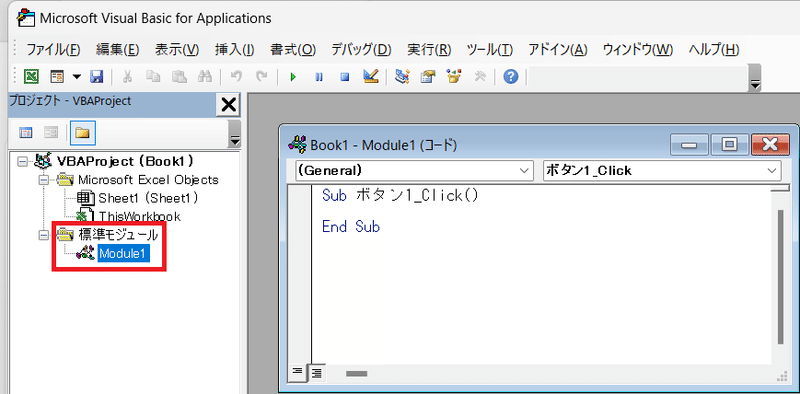Collapse the Microsoft Excel Objects folder
Viewport: 800px width, 394px height.
click(44, 180)
